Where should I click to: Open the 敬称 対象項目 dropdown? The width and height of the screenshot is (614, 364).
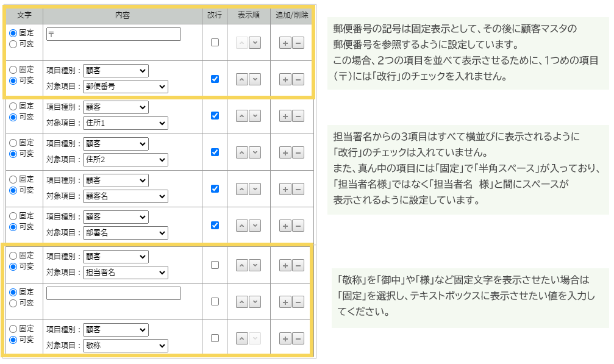pyautogui.click(x=125, y=345)
